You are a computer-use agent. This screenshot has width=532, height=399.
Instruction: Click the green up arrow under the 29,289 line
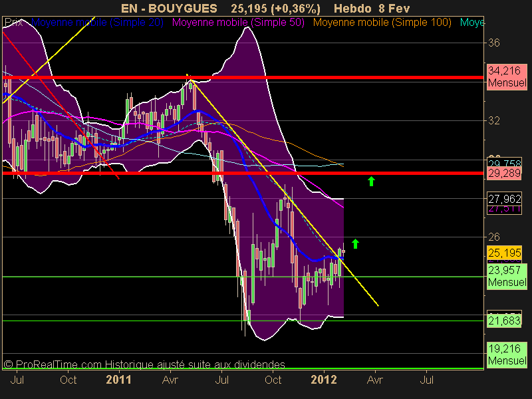[371, 181]
